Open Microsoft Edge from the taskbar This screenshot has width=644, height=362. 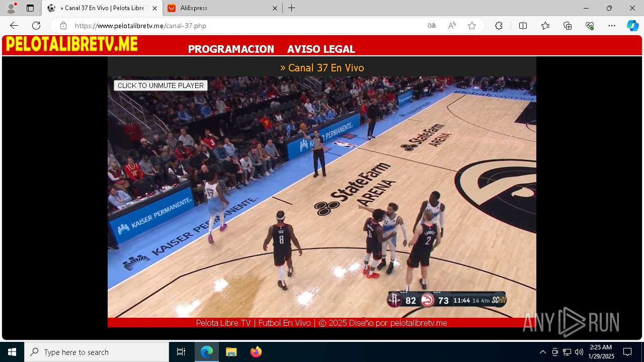click(207, 352)
